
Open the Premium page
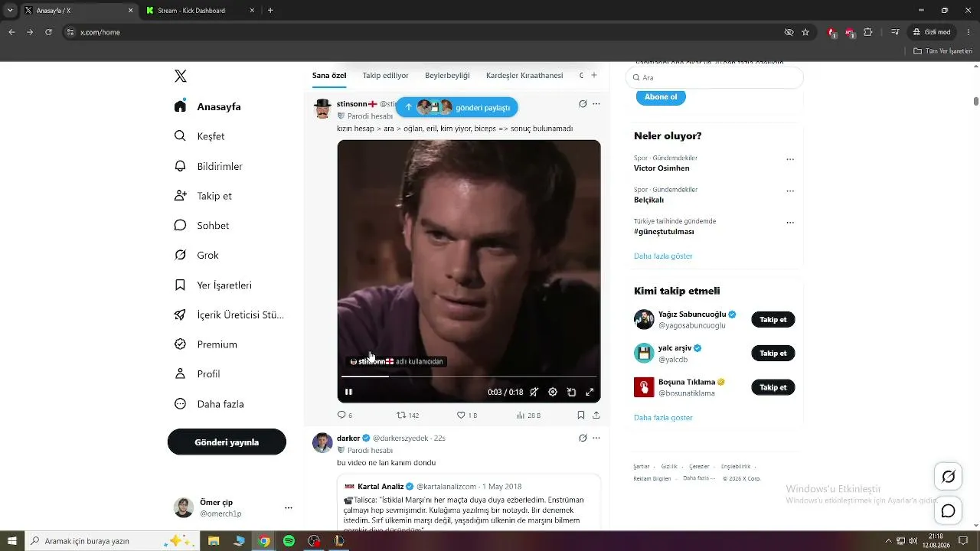206,344
